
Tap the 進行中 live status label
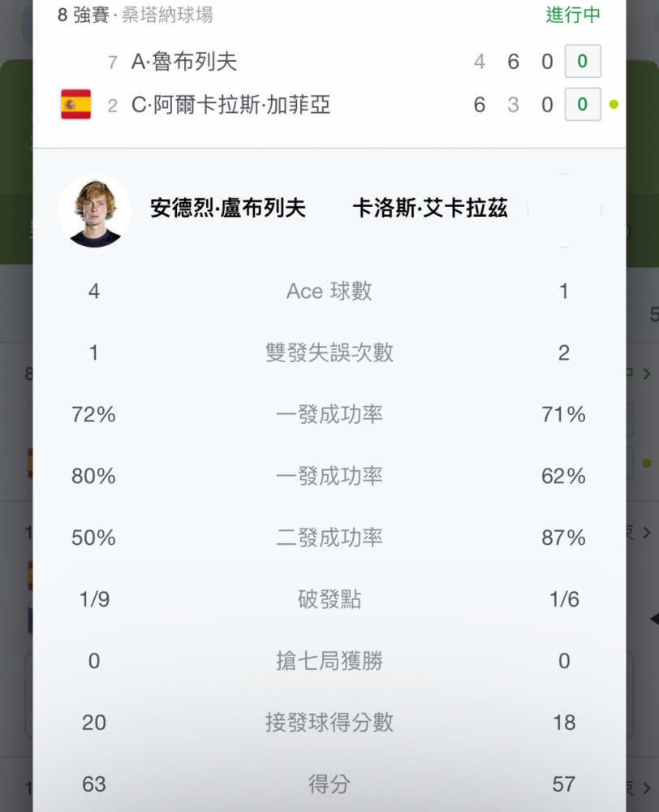click(573, 15)
